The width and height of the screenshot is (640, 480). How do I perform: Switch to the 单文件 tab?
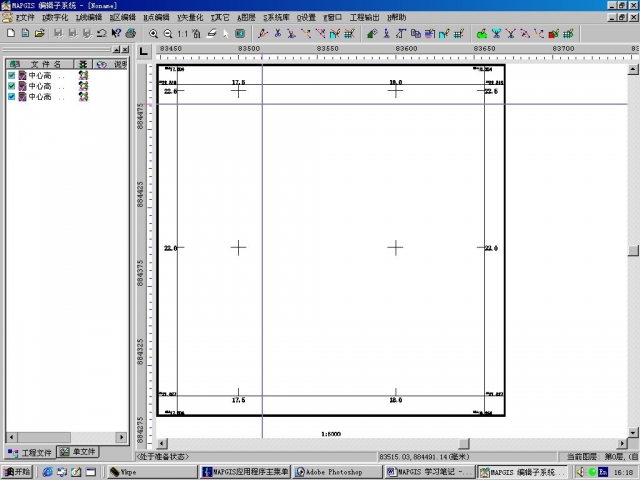(77, 452)
